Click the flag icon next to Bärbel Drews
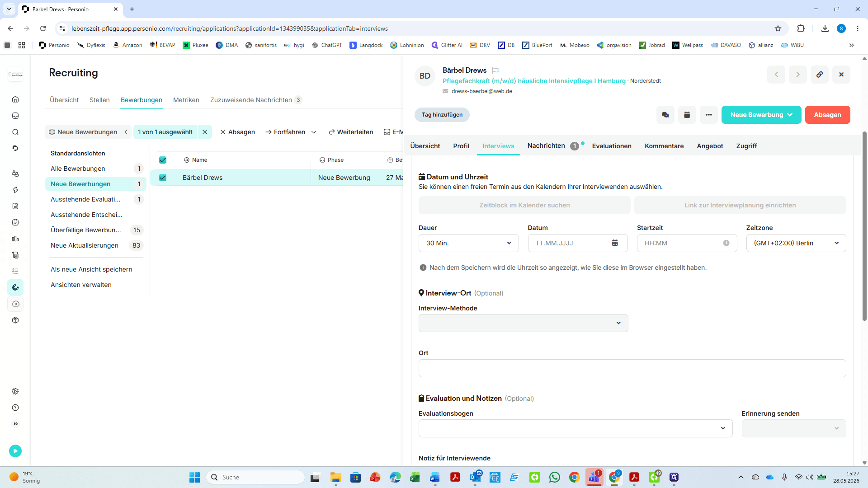 495,70
